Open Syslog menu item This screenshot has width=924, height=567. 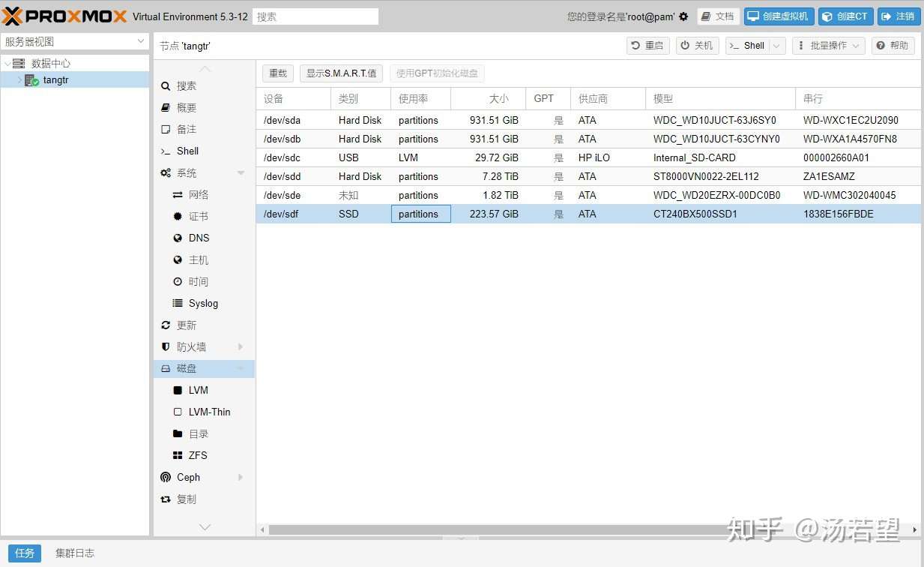click(203, 304)
